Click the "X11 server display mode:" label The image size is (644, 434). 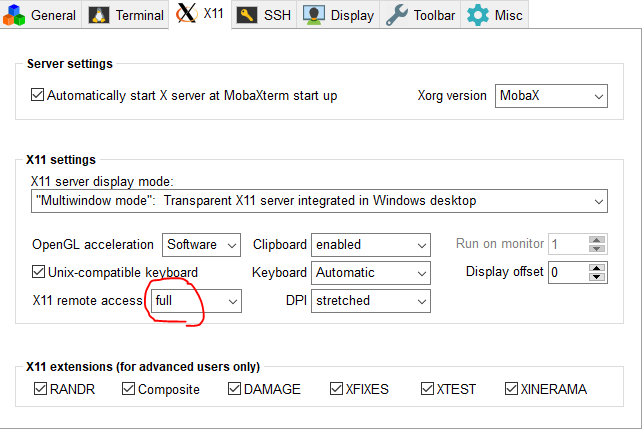[102, 181]
